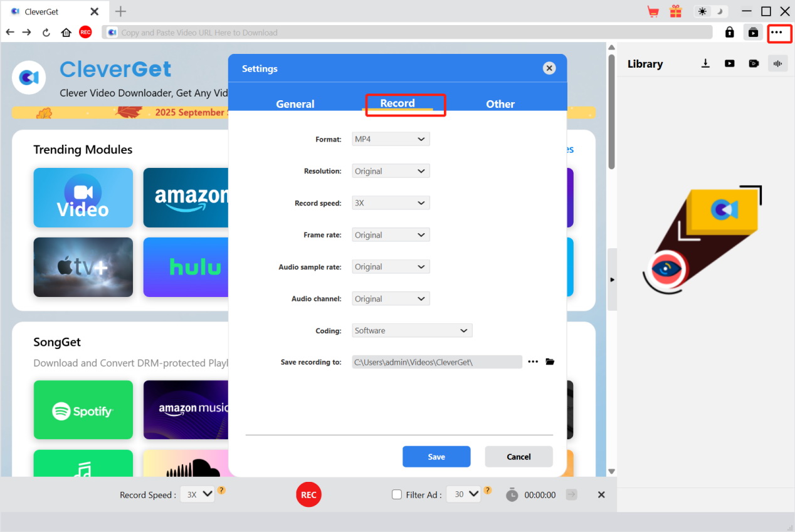Open the bottom bar Record Speed dropdown
Viewport: 795px width, 532px height.
(197, 494)
